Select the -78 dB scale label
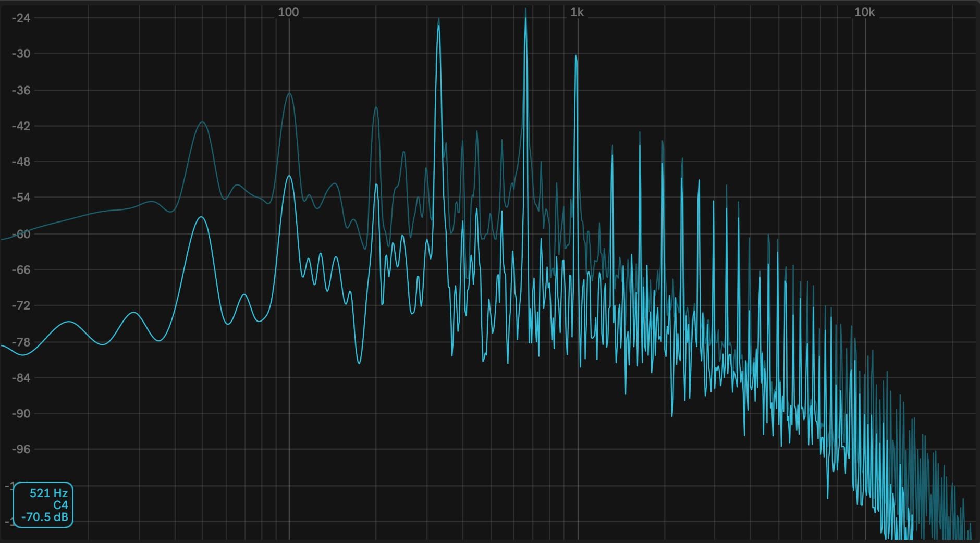Viewport: 980px width, 543px height. click(21, 342)
